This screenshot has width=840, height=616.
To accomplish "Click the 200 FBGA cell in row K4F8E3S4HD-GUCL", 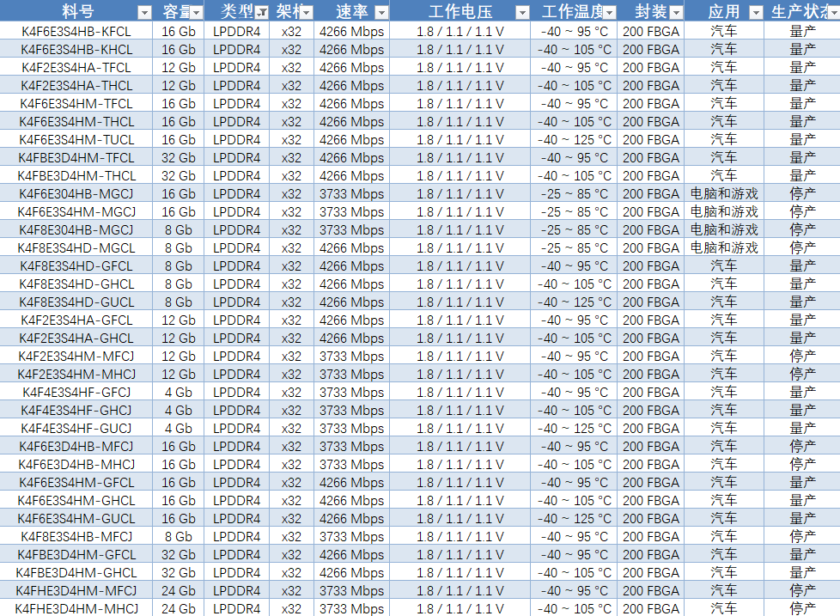I will point(651,302).
